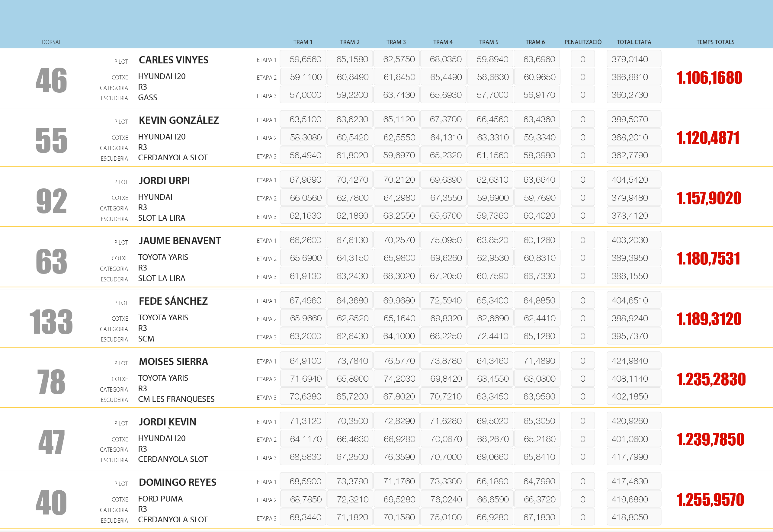
Task: Select Kevin González Etapa 3 penalty field
Action: tap(582, 155)
